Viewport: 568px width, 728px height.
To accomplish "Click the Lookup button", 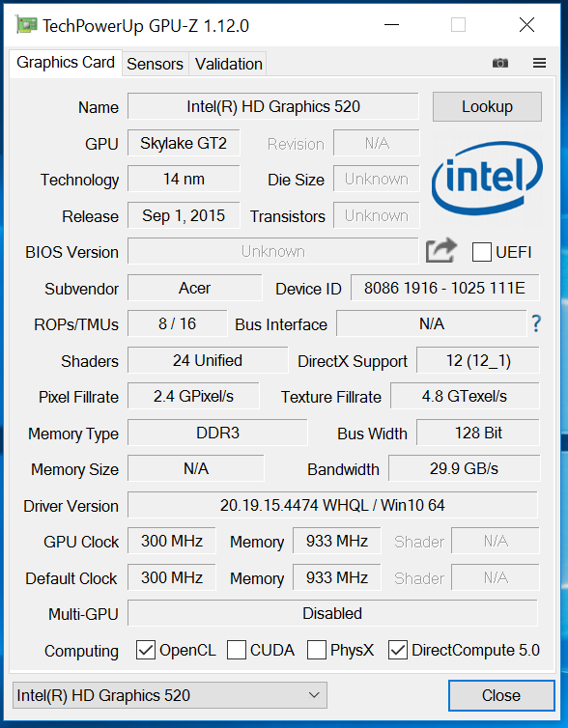I will [487, 107].
